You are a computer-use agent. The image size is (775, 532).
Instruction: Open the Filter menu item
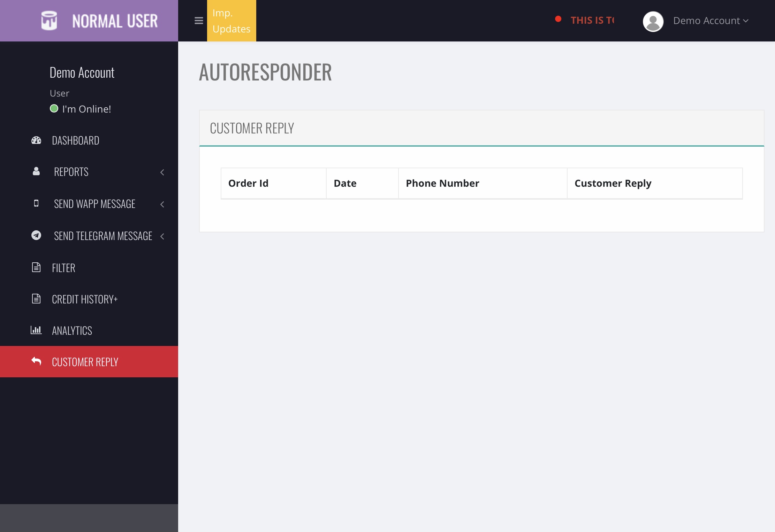click(89, 268)
